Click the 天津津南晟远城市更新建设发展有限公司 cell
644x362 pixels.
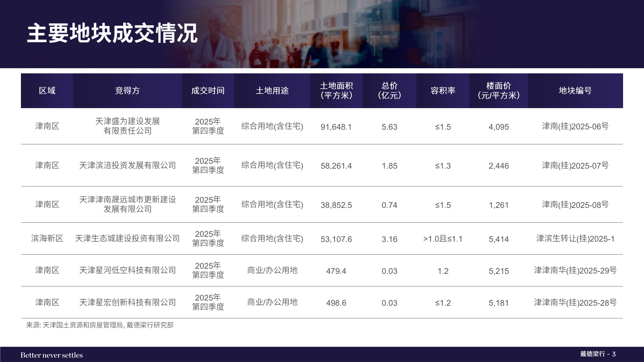[128, 204]
